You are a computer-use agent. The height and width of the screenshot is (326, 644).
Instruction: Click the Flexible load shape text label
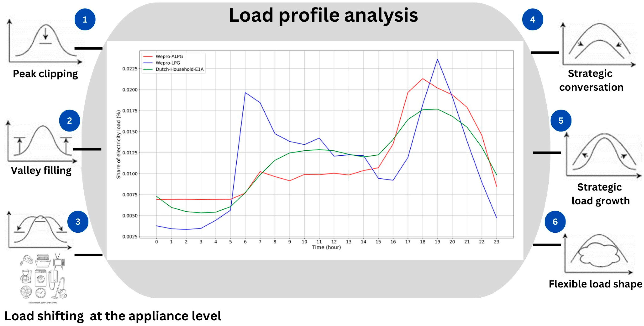(595, 284)
